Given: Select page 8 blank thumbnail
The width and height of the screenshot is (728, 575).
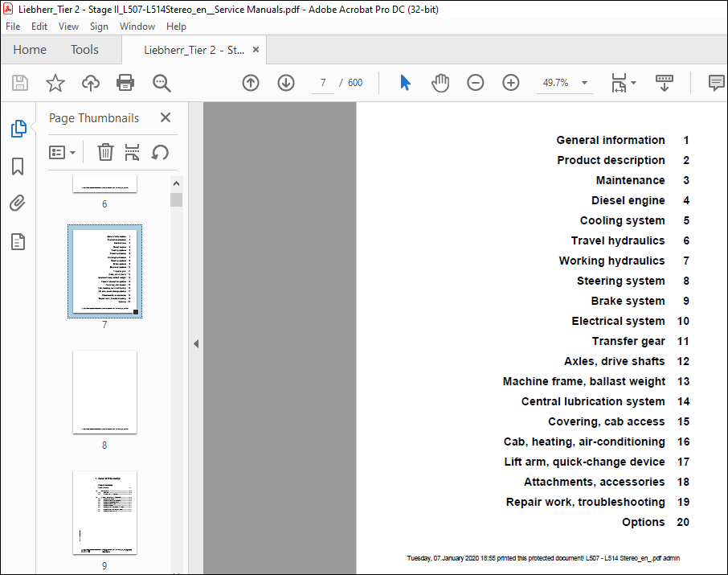Looking at the screenshot, I should tap(105, 392).
